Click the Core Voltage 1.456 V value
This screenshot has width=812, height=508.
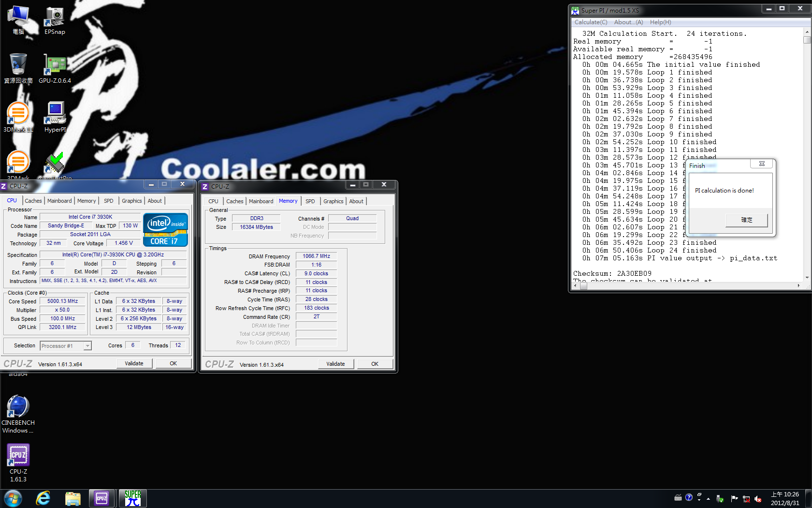[124, 243]
